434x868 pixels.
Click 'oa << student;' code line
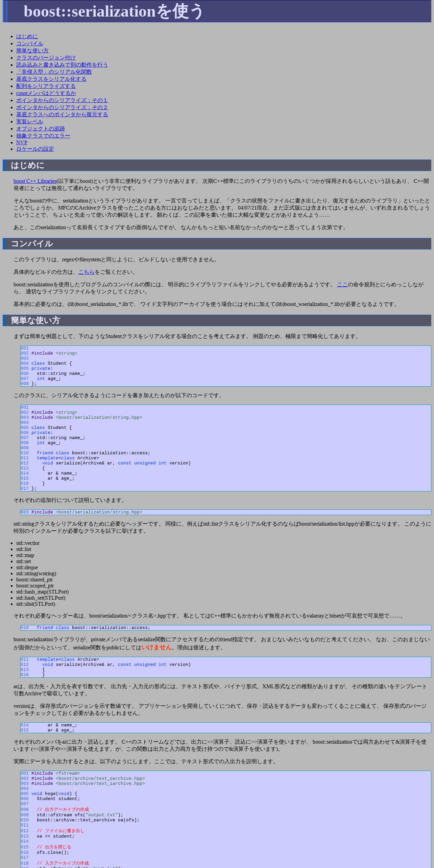click(x=55, y=836)
